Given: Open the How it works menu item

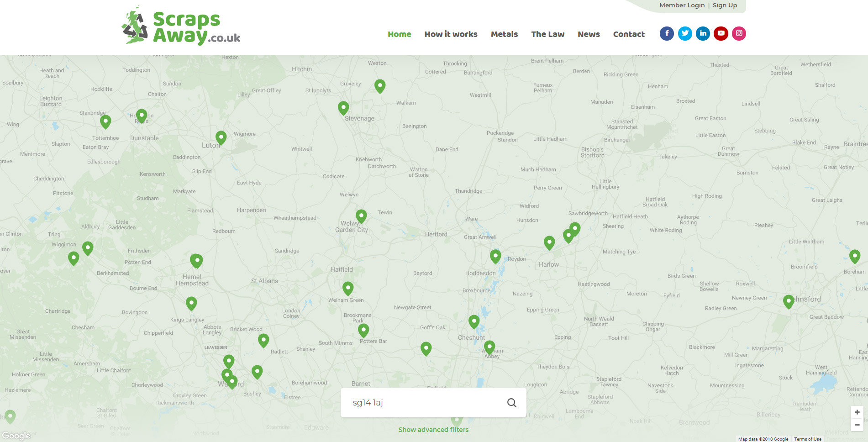Looking at the screenshot, I should (451, 34).
